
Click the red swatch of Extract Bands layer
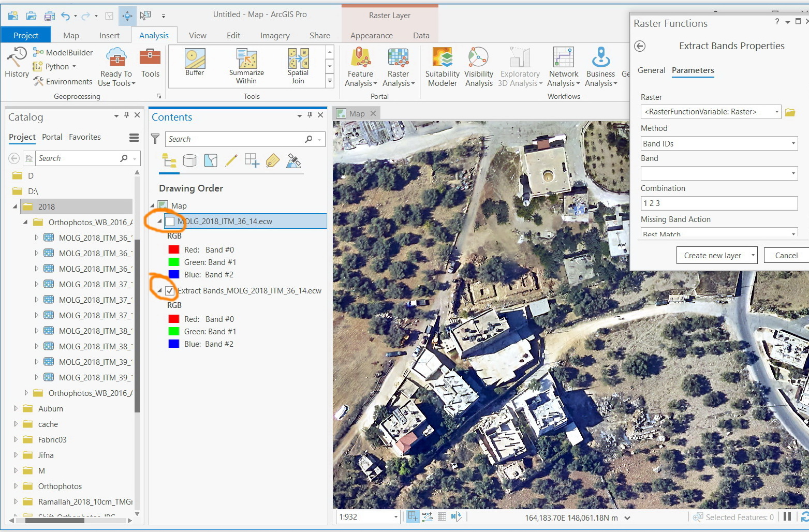click(174, 319)
